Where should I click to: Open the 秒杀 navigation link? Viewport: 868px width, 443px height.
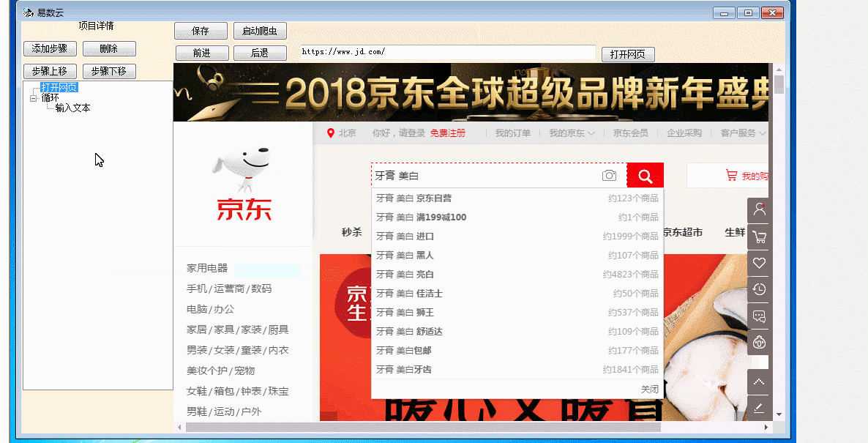[351, 232]
